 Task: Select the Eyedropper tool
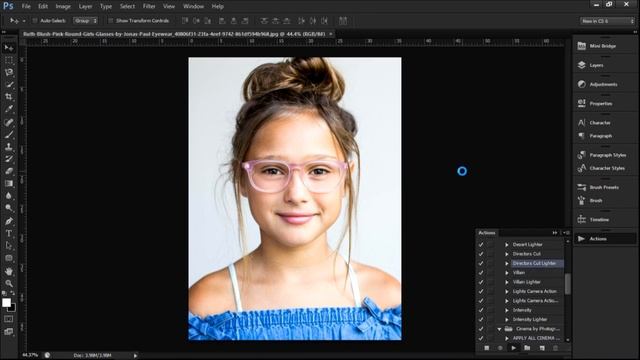click(x=9, y=109)
